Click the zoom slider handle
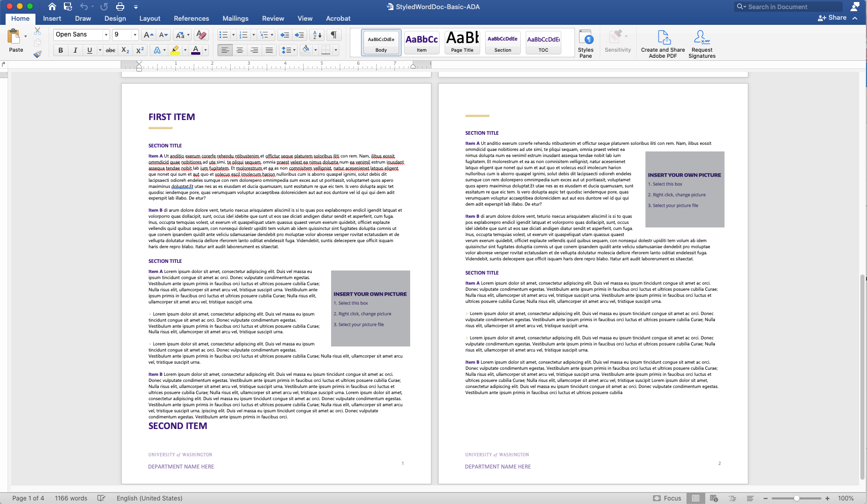Screen dimensions: 867x504 (x=797, y=498)
